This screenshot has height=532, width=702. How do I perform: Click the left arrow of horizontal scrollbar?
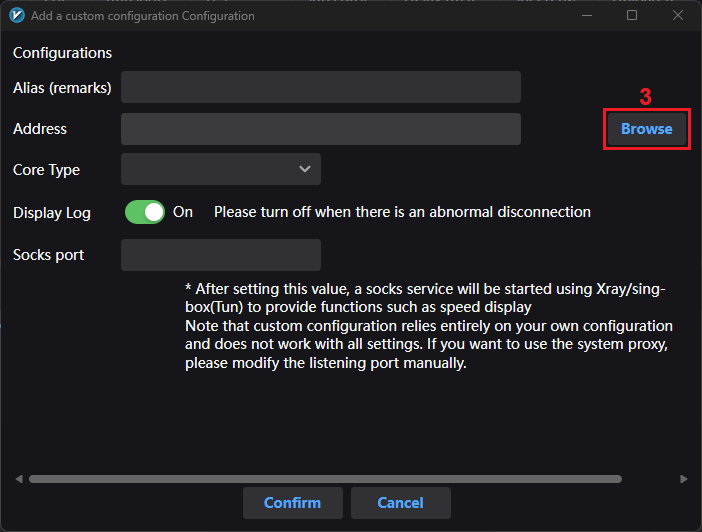tap(19, 479)
